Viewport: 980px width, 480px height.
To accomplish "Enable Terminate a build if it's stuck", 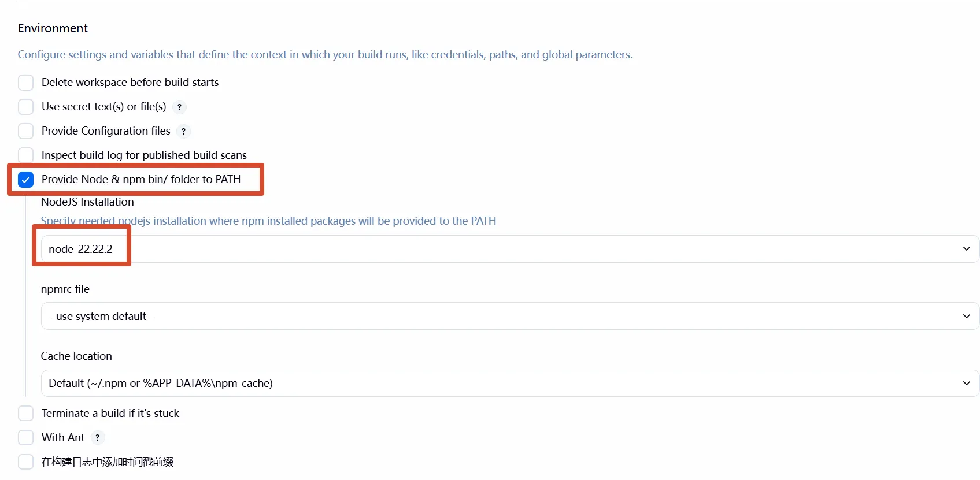I will point(26,414).
